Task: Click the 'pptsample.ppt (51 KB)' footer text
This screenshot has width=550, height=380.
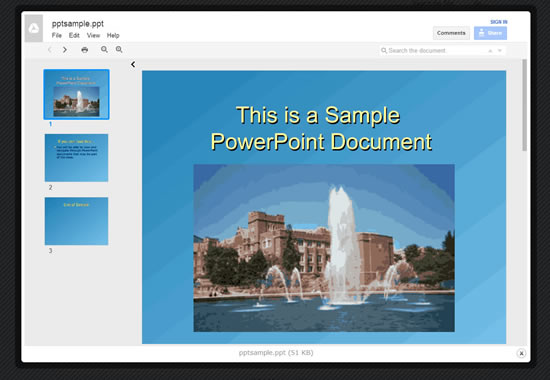Action: [x=276, y=353]
